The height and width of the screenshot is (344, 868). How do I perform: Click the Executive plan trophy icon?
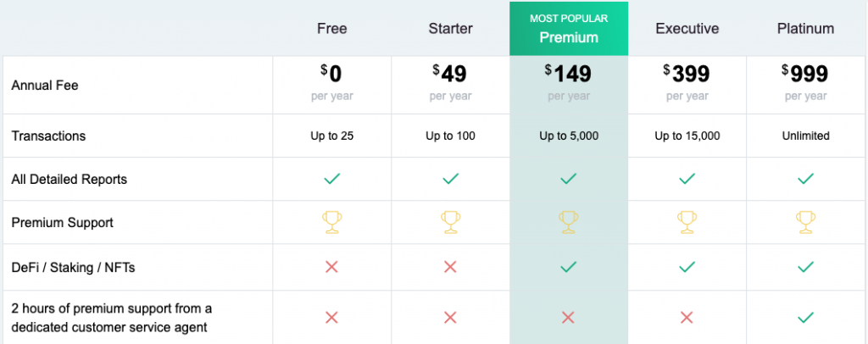click(687, 222)
